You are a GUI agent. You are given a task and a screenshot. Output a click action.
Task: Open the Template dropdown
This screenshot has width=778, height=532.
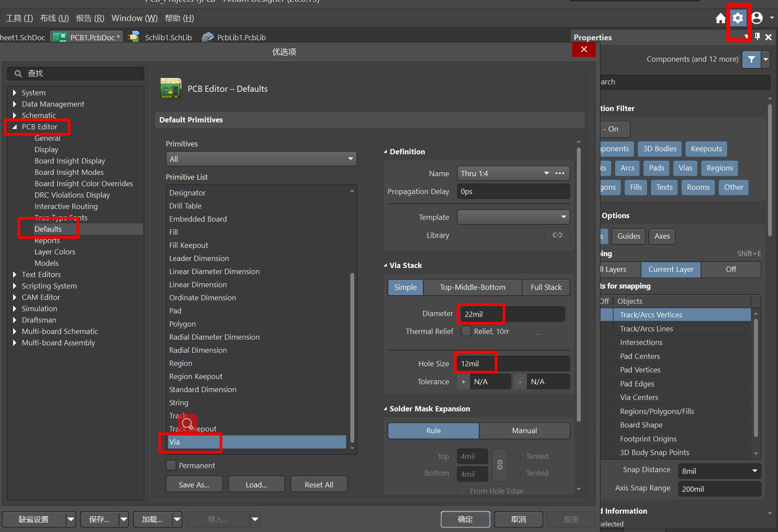513,217
